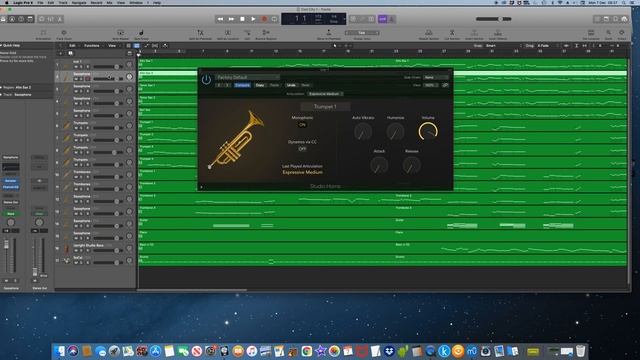Image resolution: width=640 pixels, height=360 pixels.
Task: Open the tracks area View menu
Action: click(112, 46)
